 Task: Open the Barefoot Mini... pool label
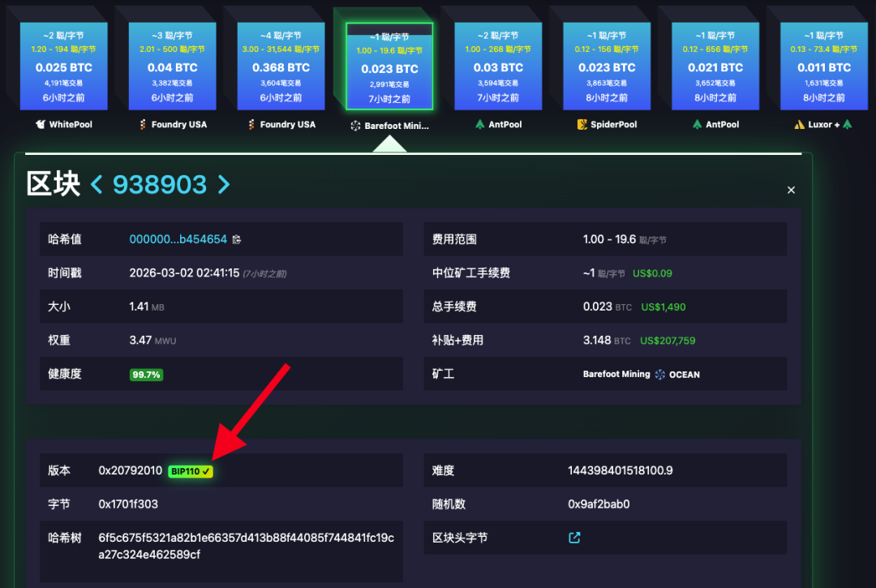pos(397,127)
